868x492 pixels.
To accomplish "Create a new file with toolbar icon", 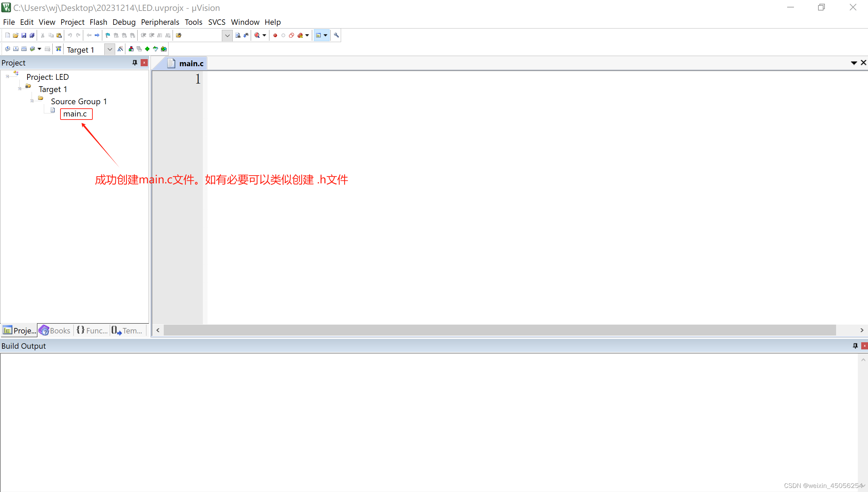I will pos(7,35).
